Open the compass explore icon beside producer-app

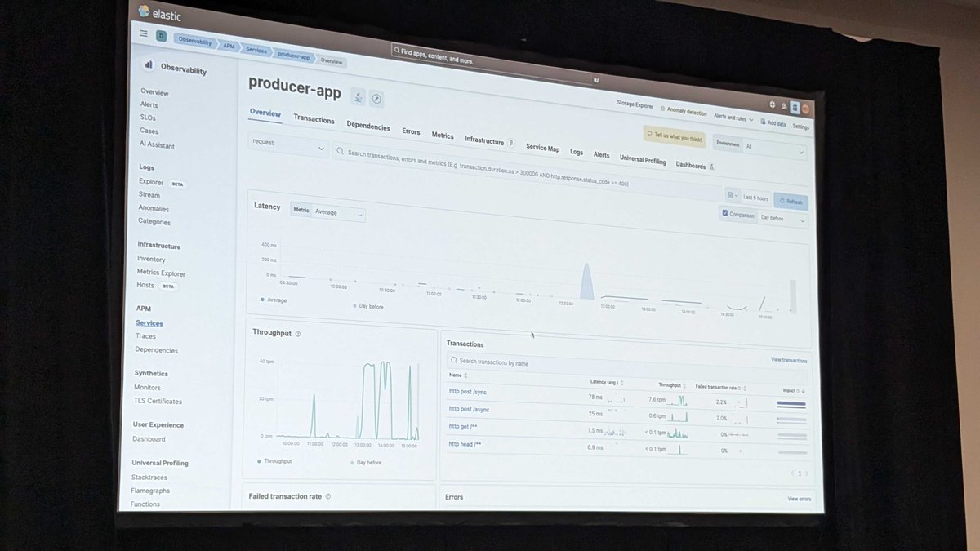click(376, 98)
